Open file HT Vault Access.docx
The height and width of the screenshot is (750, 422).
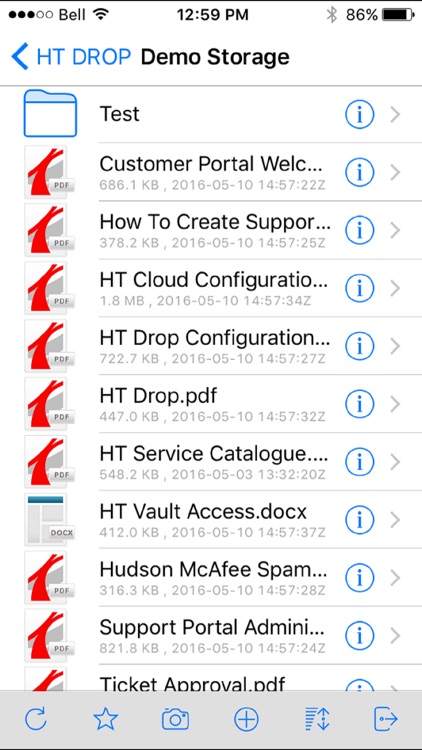(203, 512)
